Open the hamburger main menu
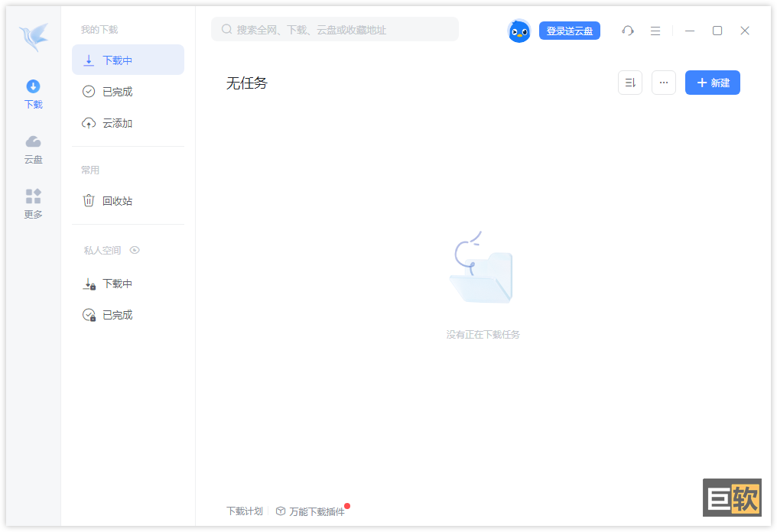Viewport: 777px width, 532px height. pyautogui.click(x=655, y=31)
